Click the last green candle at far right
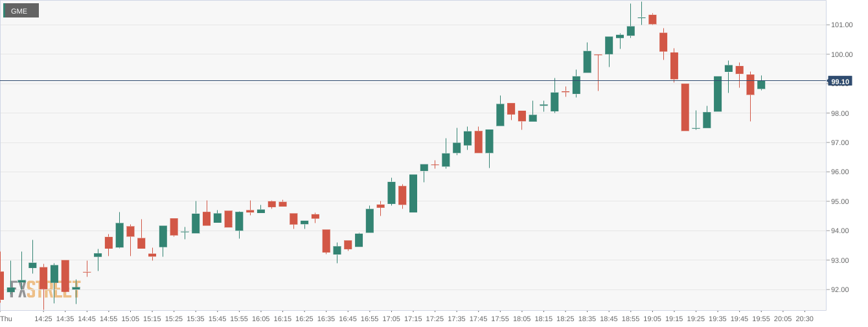 [761, 85]
